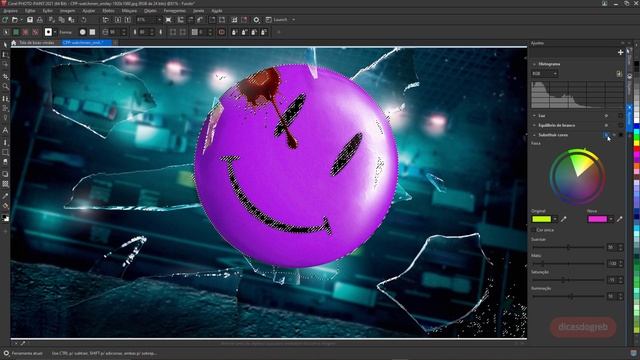Select the Crop tool in the toolbox
This screenshot has height=360, width=640.
tap(5, 76)
